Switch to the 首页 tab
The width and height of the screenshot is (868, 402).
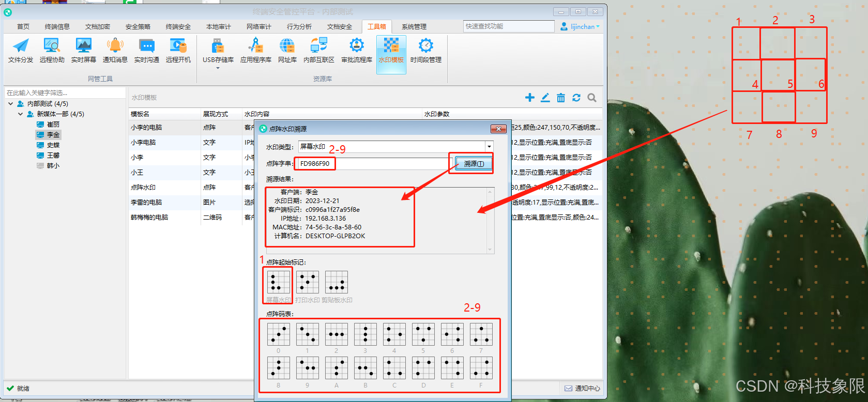pyautogui.click(x=23, y=26)
